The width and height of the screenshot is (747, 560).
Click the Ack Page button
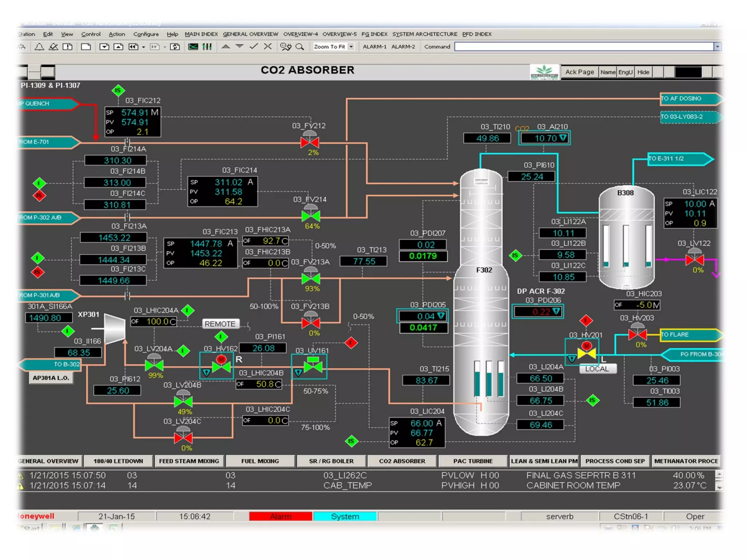(x=580, y=72)
